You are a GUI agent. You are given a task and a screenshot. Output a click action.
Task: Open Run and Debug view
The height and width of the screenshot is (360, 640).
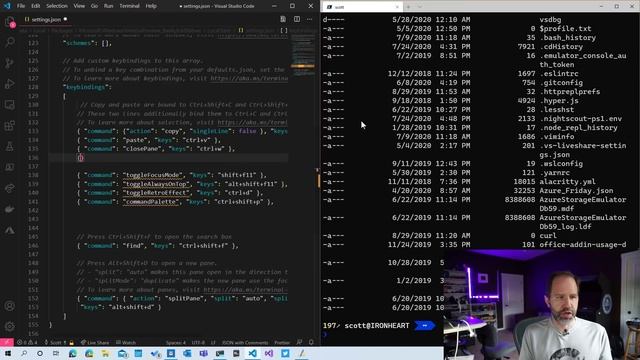click(10, 84)
